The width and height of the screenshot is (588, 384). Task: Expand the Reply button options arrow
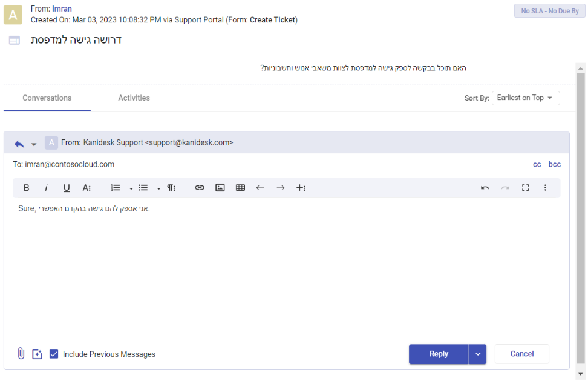(478, 354)
